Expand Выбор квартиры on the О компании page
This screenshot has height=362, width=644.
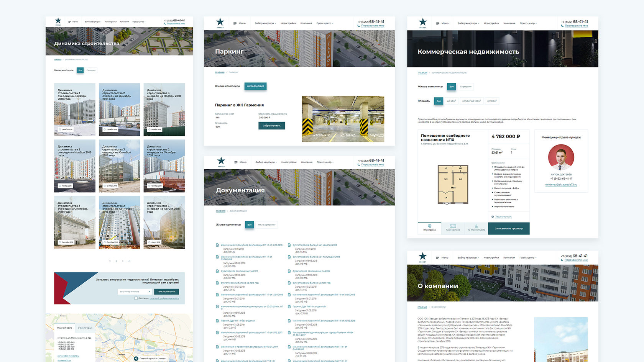tap(468, 258)
